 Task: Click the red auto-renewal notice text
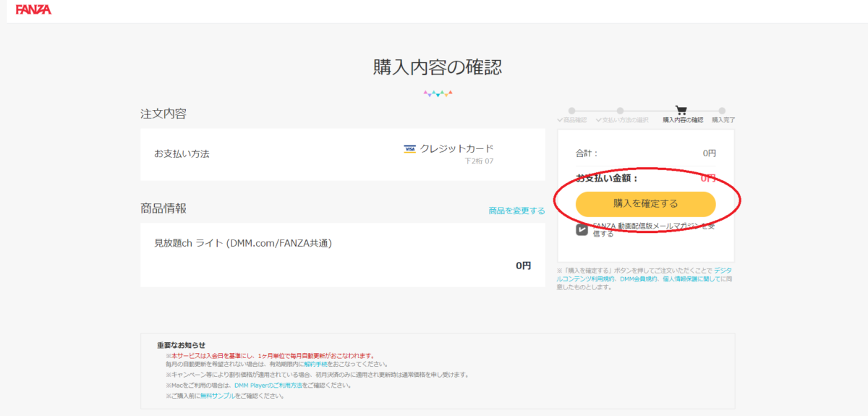pos(270,355)
